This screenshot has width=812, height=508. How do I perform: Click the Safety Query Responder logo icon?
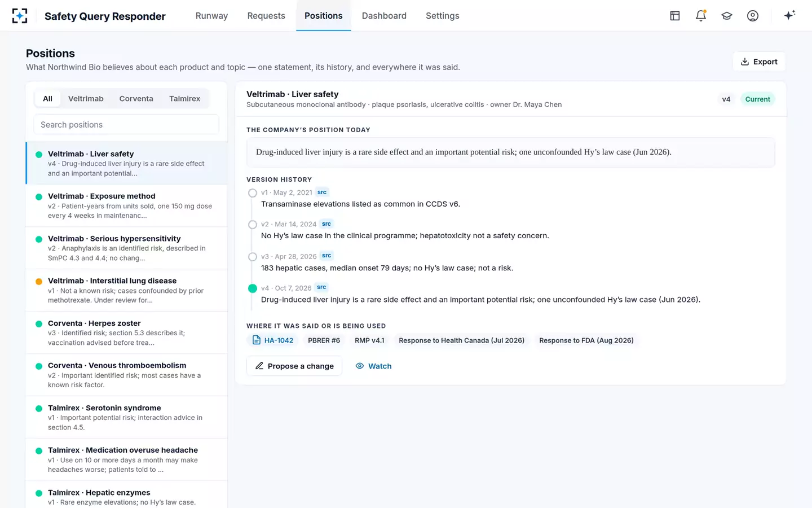(20, 16)
